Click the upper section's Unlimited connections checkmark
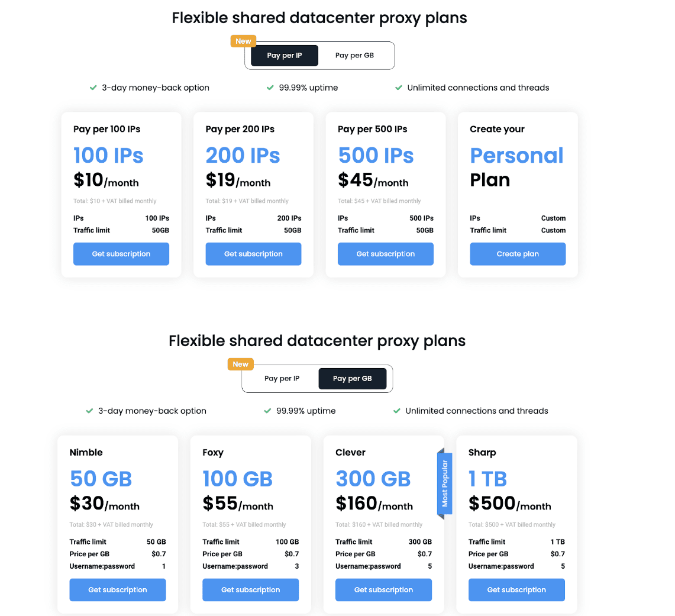This screenshot has height=616, width=675. (x=398, y=88)
